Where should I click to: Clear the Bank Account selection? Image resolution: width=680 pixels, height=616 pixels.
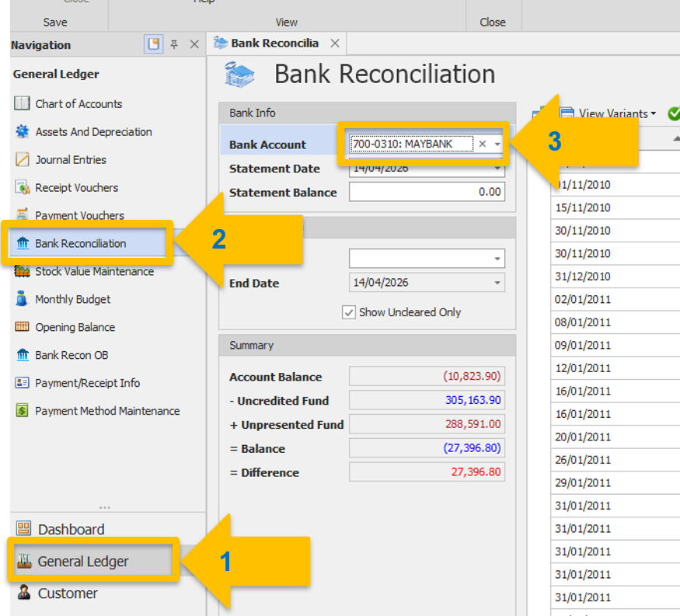(x=483, y=144)
